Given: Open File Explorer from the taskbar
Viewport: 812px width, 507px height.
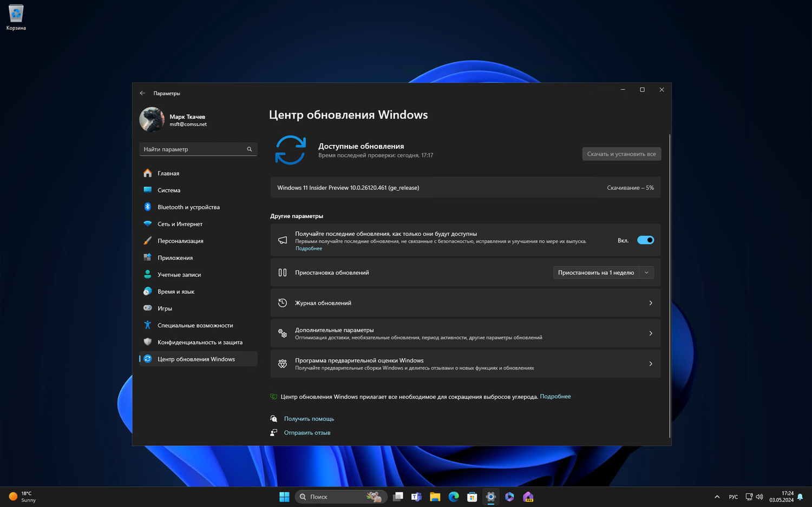Looking at the screenshot, I should tap(435, 497).
